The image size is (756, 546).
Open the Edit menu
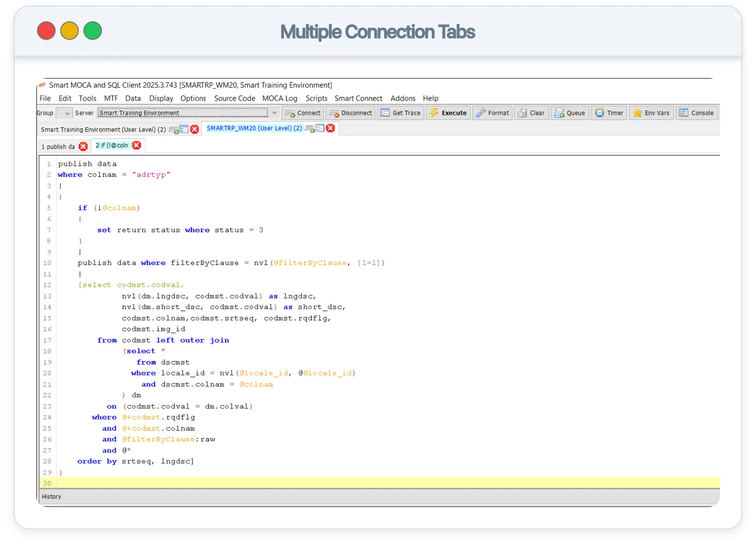coord(65,98)
